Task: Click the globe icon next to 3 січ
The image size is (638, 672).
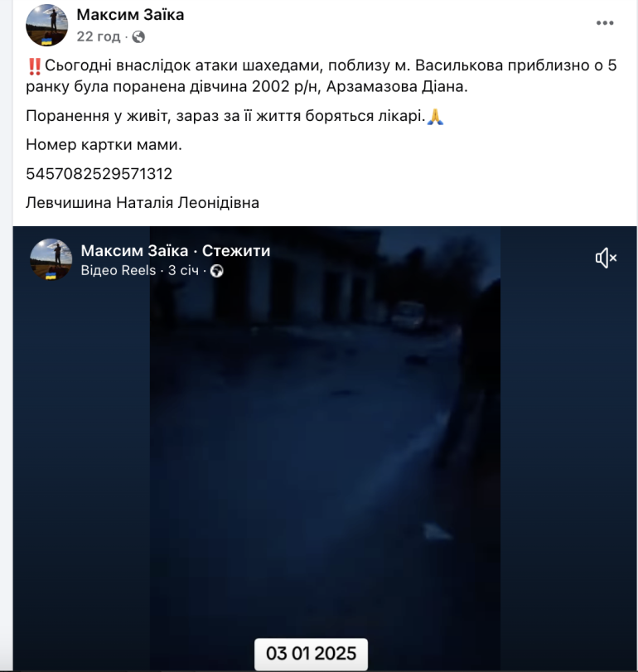Action: pos(217,271)
